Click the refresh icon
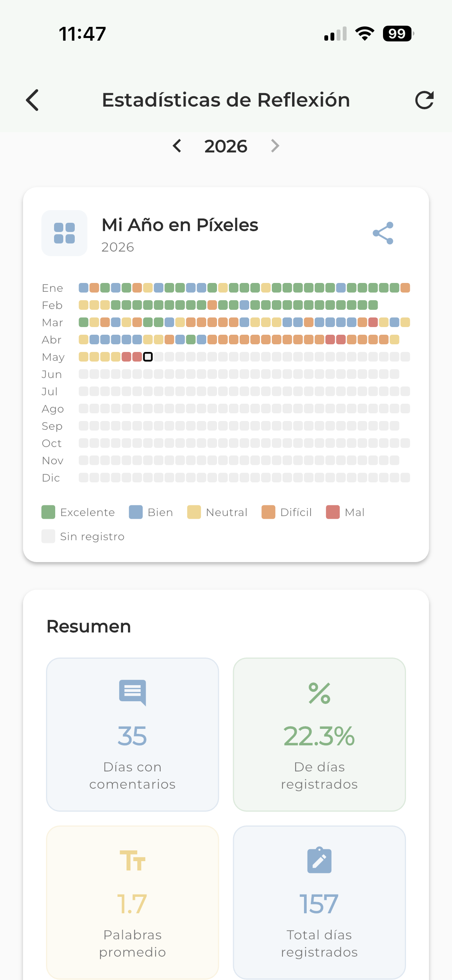 pos(424,100)
